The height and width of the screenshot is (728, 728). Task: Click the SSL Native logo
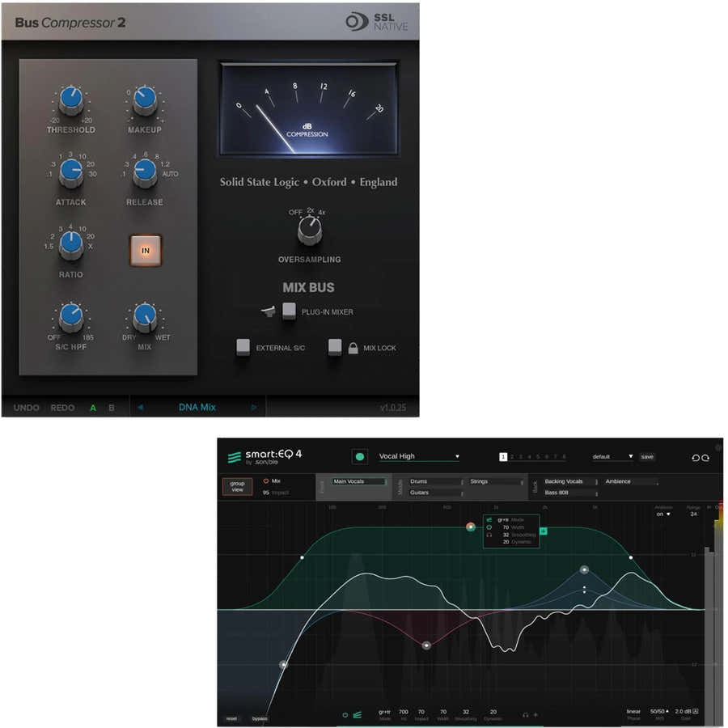376,22
